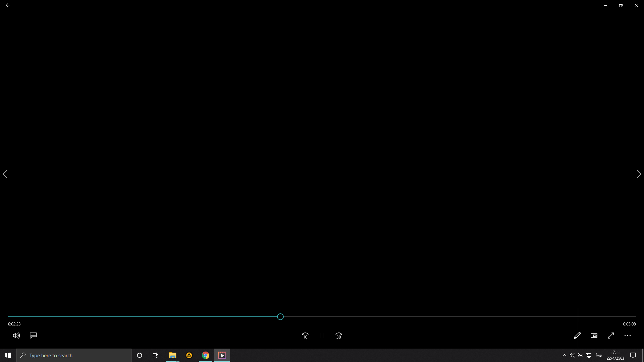Click the Movies & TV taskbar icon
This screenshot has width=644, height=362.
point(222,355)
